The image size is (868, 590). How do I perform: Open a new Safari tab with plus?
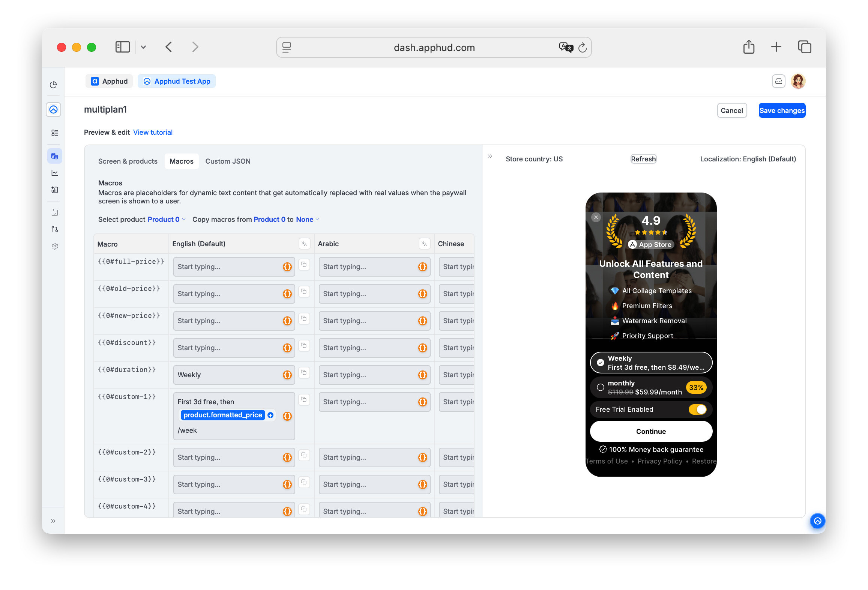[776, 47]
